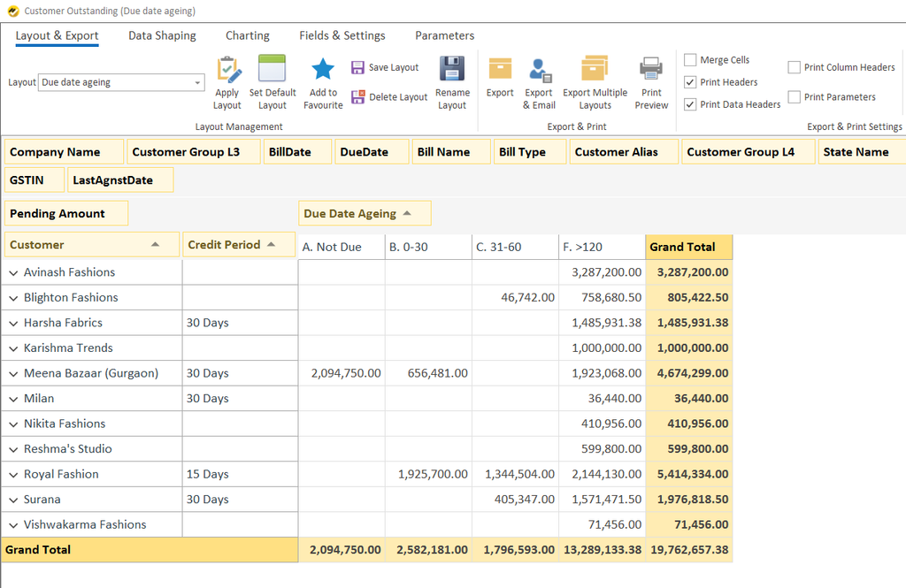Viewport: 906px width, 588px height.
Task: Open the Data Shaping tab
Action: (x=162, y=35)
